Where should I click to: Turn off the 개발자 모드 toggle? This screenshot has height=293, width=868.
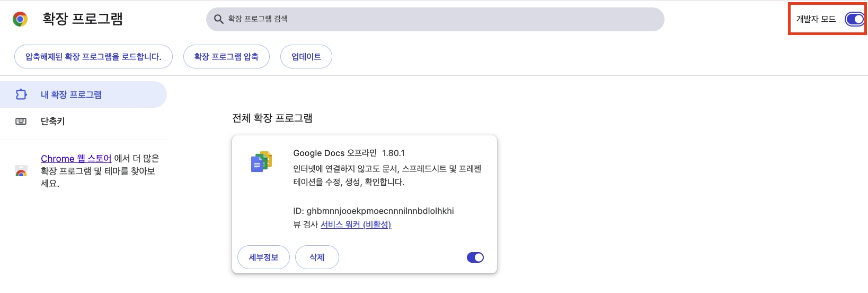[854, 19]
